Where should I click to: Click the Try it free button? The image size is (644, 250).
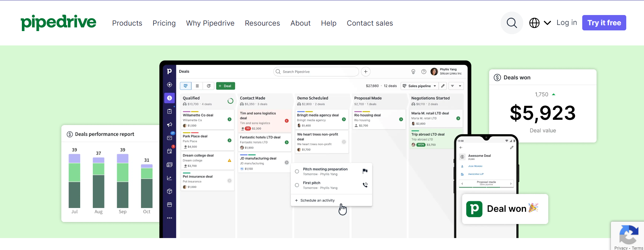click(x=604, y=23)
